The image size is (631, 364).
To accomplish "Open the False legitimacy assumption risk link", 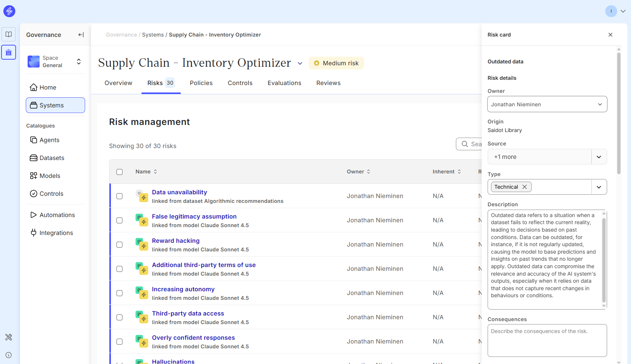I will coord(194,216).
